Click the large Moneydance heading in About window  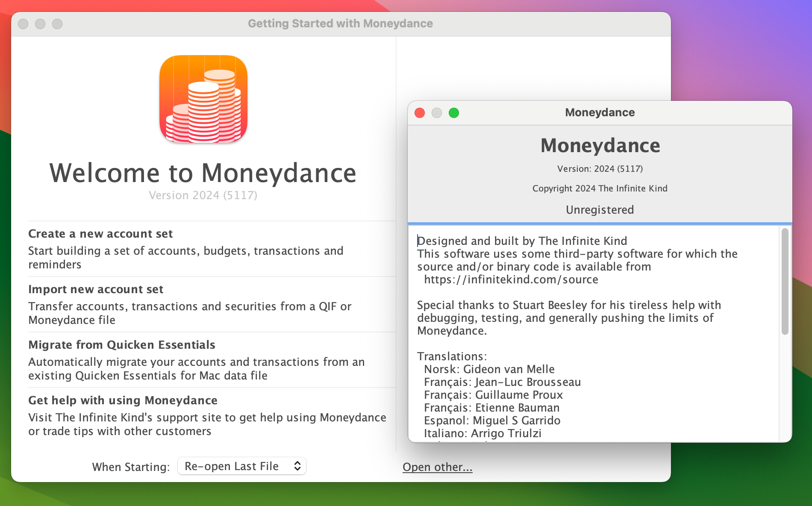pos(600,146)
